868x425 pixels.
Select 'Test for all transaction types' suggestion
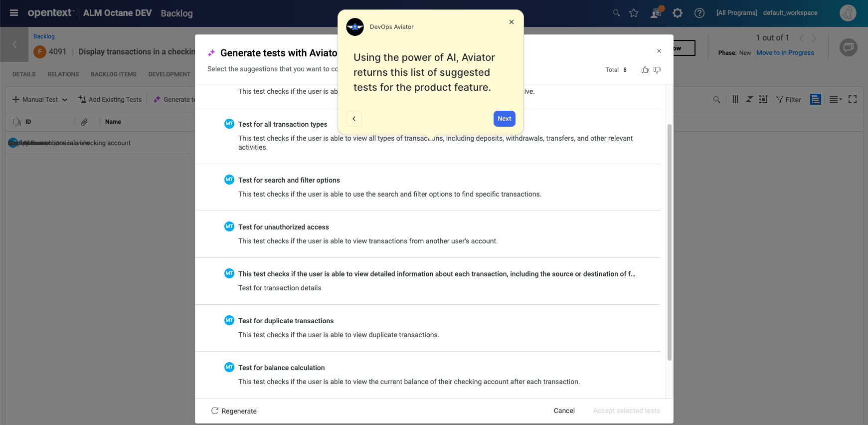tap(428, 136)
